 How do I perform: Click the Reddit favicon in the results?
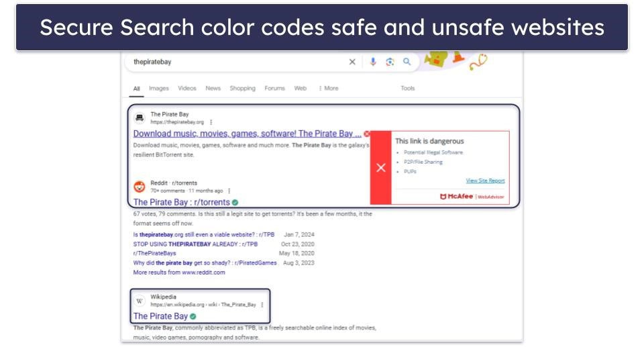(x=140, y=187)
